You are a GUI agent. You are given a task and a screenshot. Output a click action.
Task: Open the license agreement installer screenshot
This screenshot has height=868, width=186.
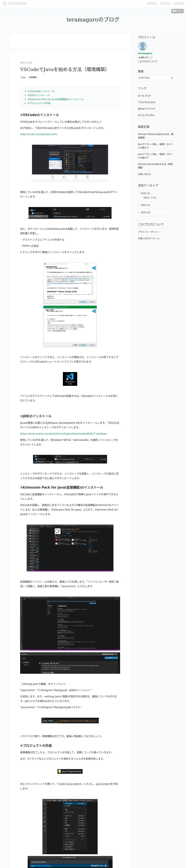(70, 283)
